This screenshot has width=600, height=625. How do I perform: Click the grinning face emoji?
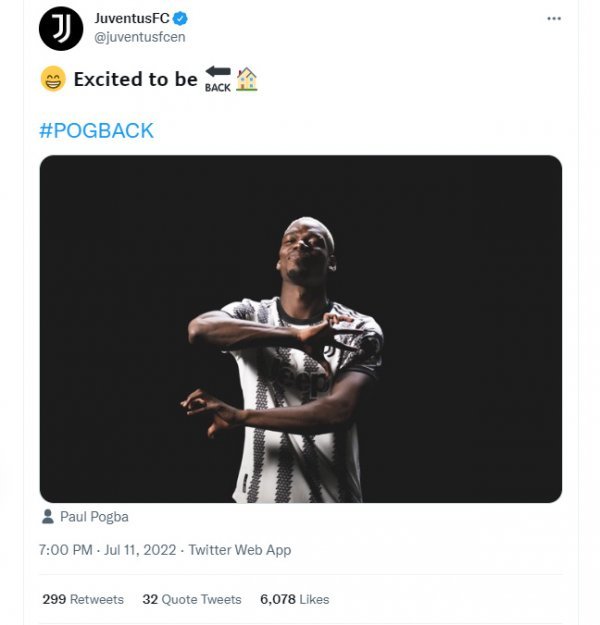[x=53, y=79]
